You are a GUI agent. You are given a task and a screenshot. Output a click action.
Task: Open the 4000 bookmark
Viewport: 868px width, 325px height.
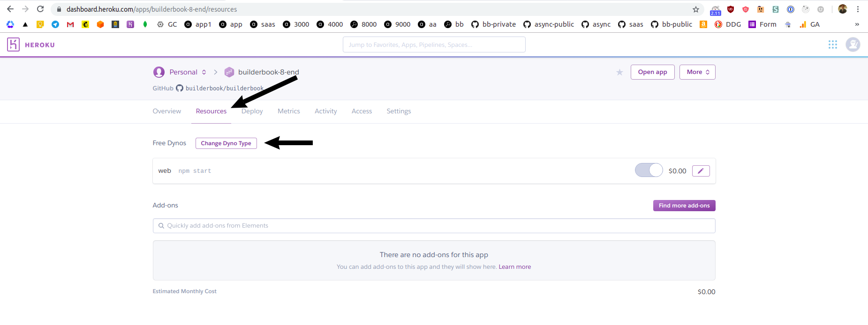330,24
